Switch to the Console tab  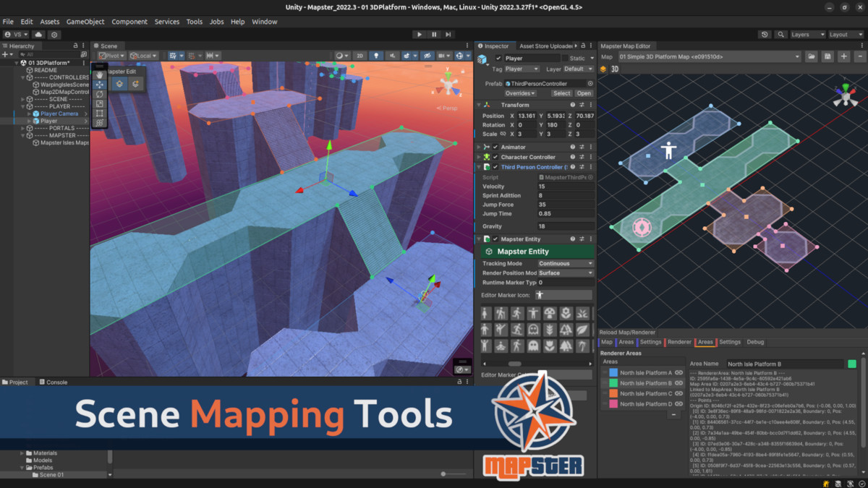pos(54,382)
